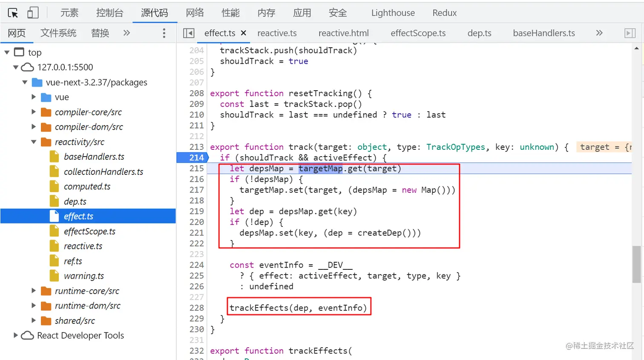Viewport: 644px width, 360px height.
Task: Collapse the 127.0.0.1:5500 node arrow
Action: pos(16,67)
